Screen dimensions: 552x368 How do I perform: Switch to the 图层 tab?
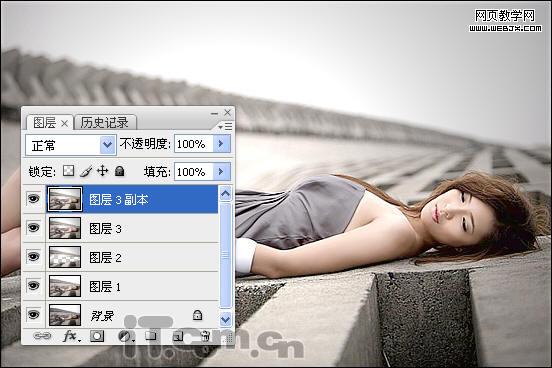pyautogui.click(x=44, y=123)
